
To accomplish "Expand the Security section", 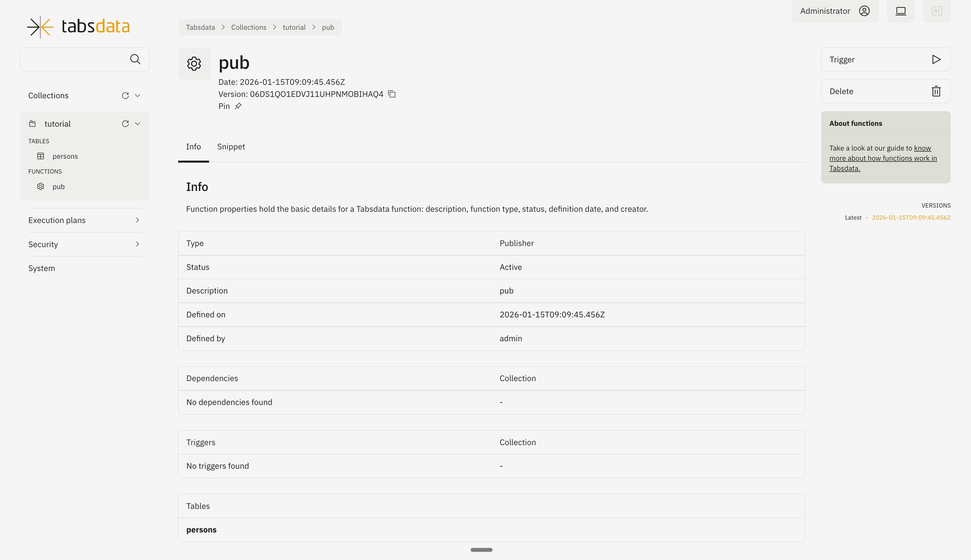I will pos(137,244).
